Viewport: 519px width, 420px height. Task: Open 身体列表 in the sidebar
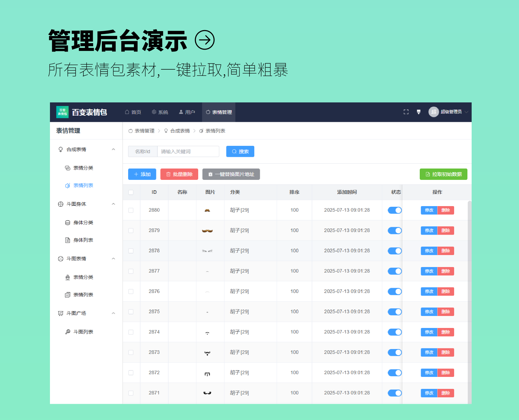[x=83, y=240]
